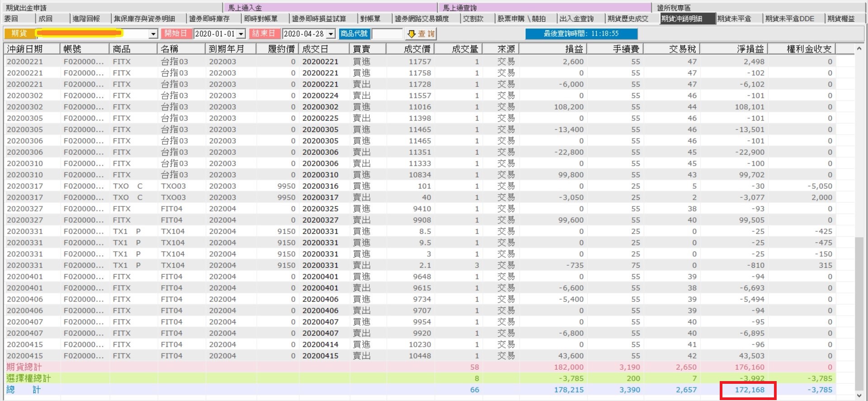868x401 pixels.
Task: Sort by 成交日 column header
Action: pyautogui.click(x=324, y=49)
